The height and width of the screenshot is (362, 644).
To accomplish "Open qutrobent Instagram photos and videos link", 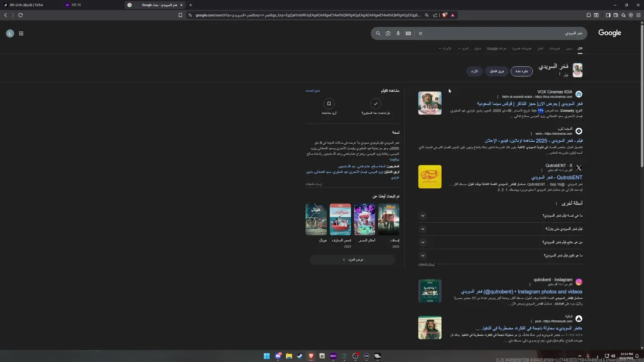I will pos(522,292).
